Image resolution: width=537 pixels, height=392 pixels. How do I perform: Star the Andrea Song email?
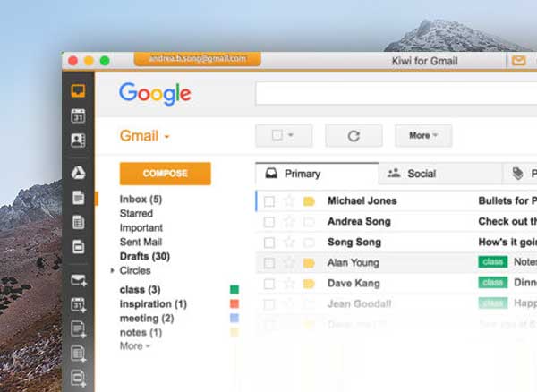pos(289,222)
